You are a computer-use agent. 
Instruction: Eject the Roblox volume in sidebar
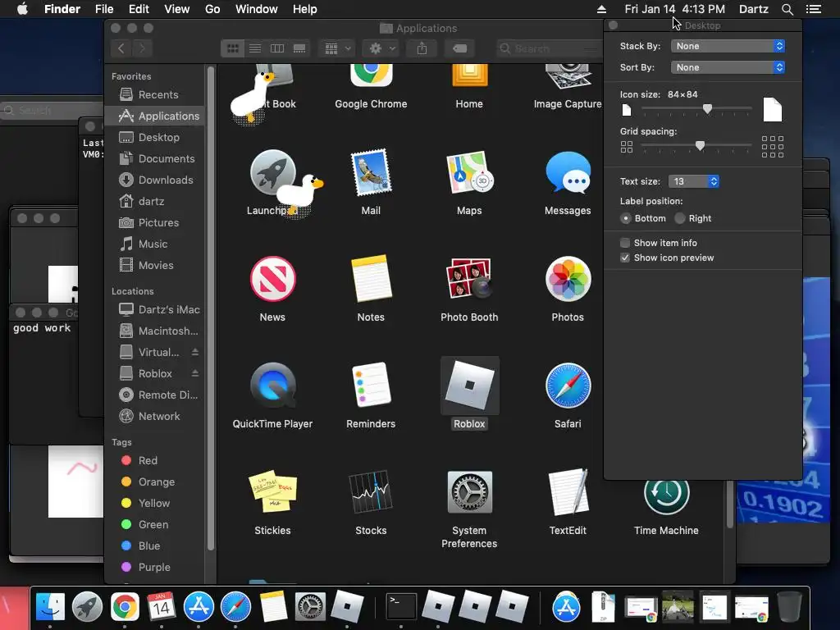click(x=195, y=374)
